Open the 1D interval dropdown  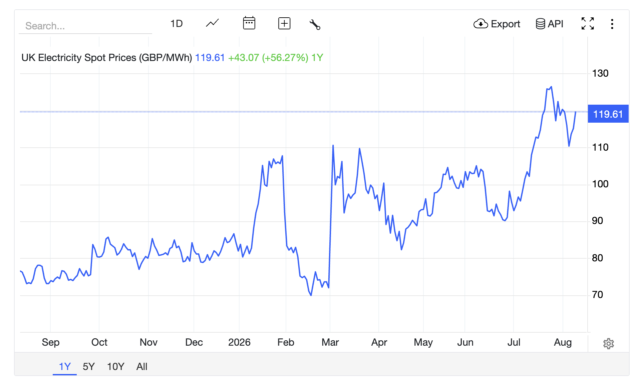176,24
